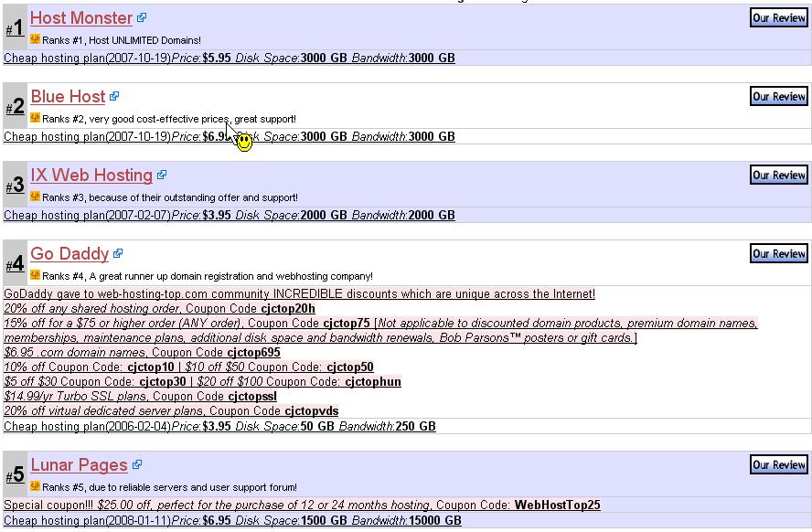Click the #4 rank number
The height and width of the screenshot is (532, 812).
(x=15, y=264)
